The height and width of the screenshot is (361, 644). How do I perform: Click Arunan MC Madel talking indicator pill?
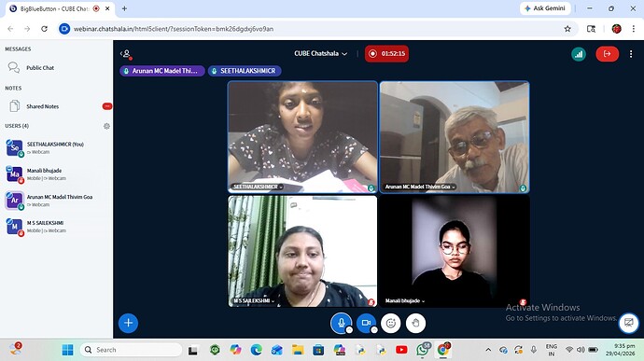point(162,71)
